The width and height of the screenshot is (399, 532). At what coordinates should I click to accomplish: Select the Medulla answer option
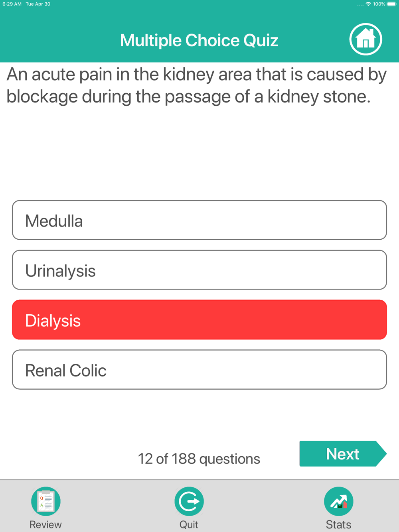[x=199, y=220]
